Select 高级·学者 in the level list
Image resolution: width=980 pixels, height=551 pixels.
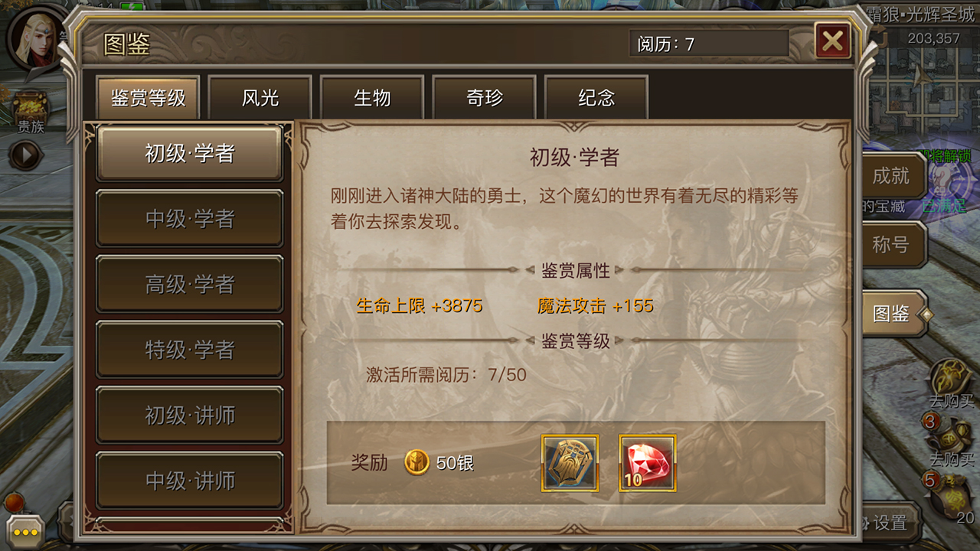tap(190, 285)
